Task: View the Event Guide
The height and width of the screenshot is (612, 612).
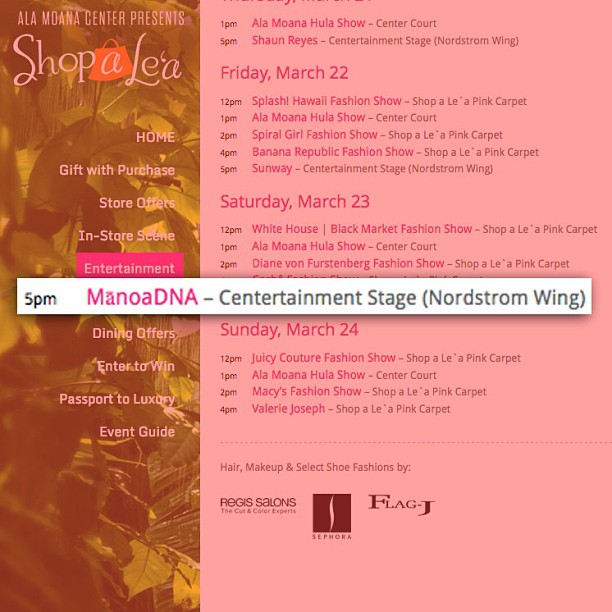Action: click(137, 432)
